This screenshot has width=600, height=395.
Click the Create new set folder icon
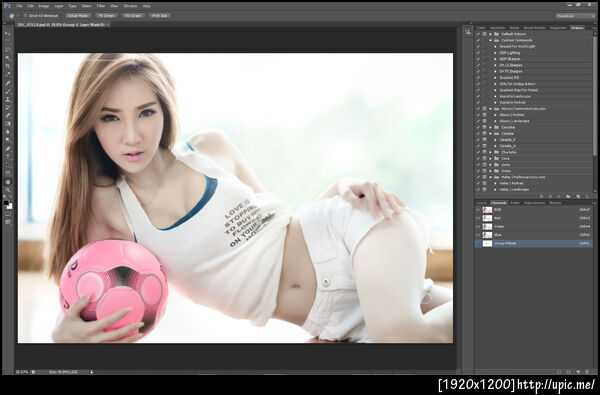click(568, 196)
